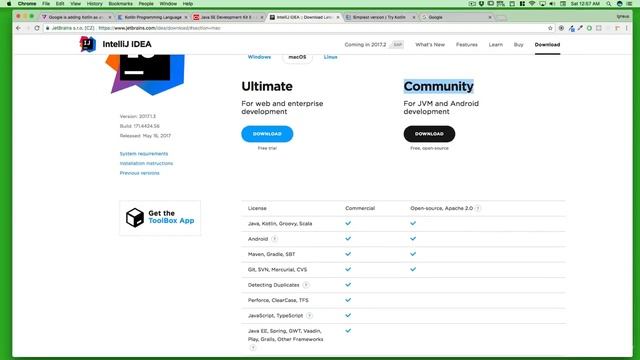Viewport: 640px width, 360px height.
Task: Click the eyedropper extension icon
Action: click(x=580, y=28)
